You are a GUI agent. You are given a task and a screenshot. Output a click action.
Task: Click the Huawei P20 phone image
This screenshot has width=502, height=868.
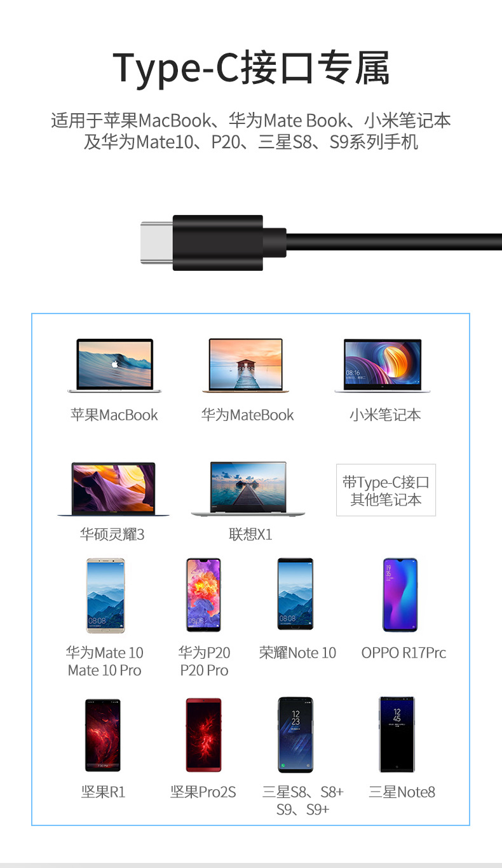(203, 595)
